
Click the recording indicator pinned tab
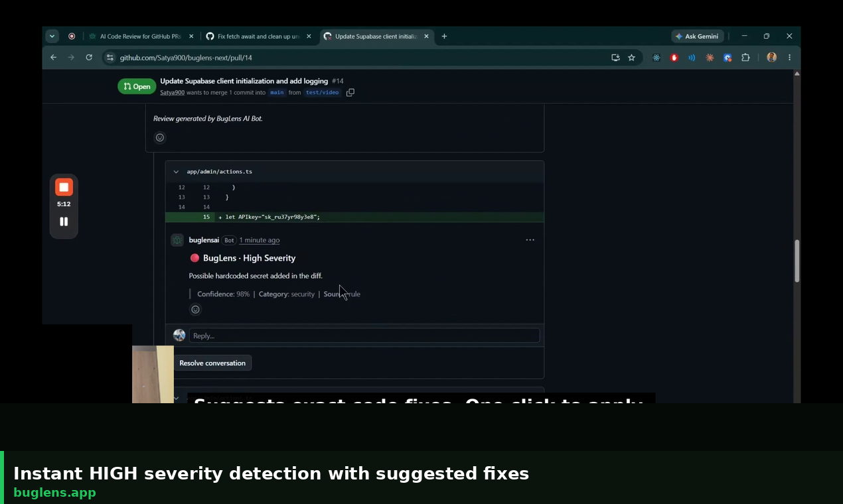point(72,36)
